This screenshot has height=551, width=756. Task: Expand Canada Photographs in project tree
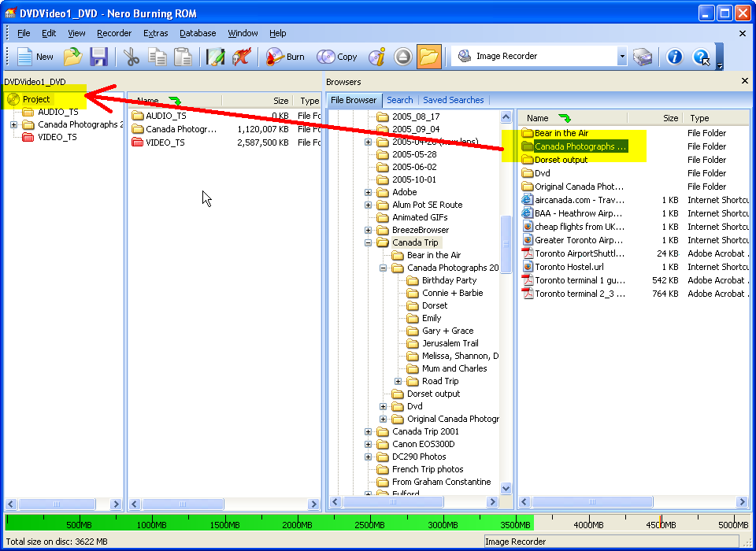[x=13, y=125]
